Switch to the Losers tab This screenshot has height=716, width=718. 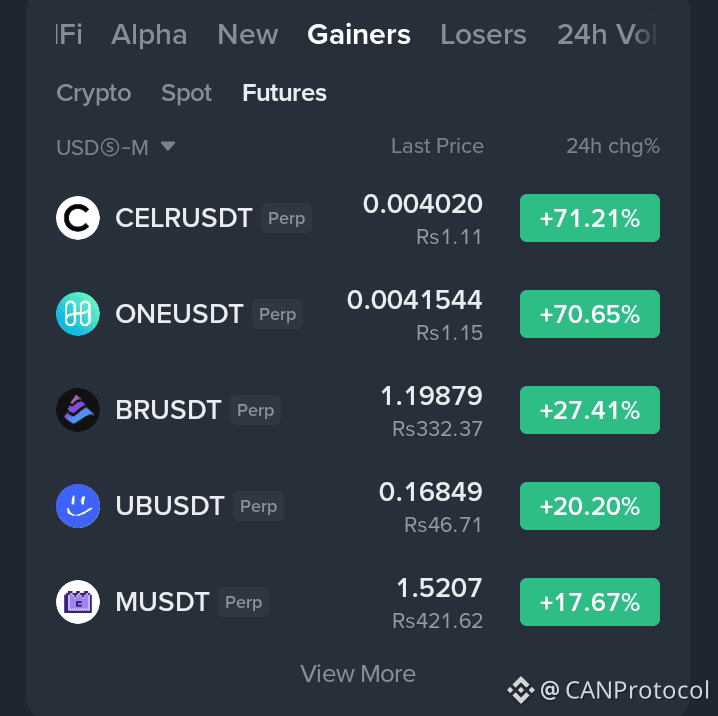(483, 35)
